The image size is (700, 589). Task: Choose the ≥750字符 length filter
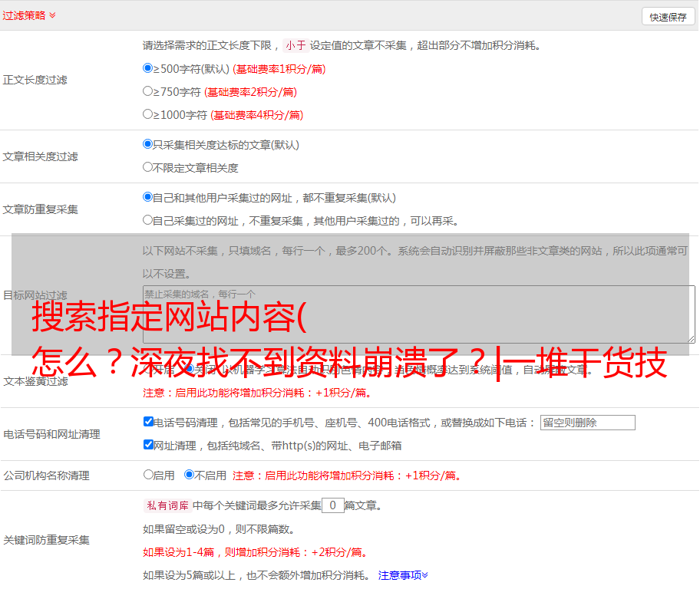point(148,91)
